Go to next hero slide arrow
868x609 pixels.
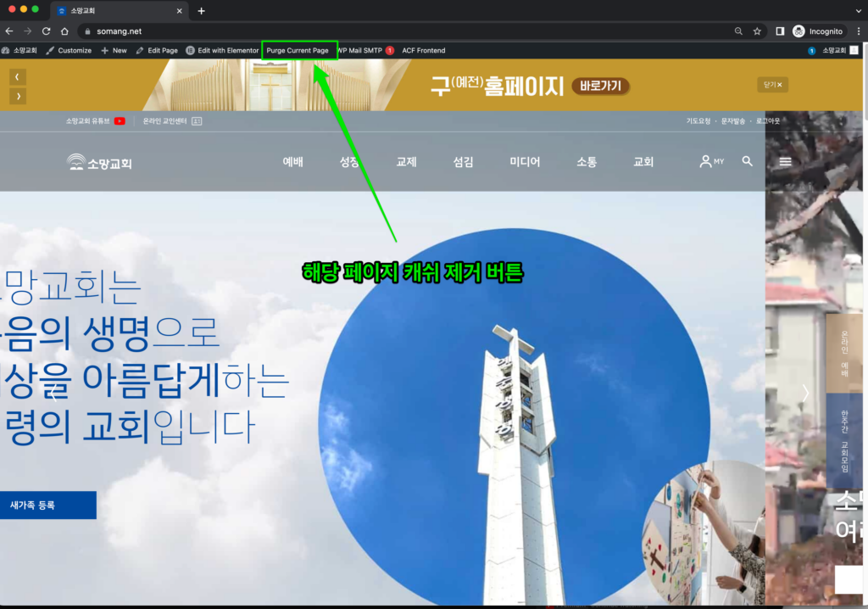pyautogui.click(x=805, y=394)
